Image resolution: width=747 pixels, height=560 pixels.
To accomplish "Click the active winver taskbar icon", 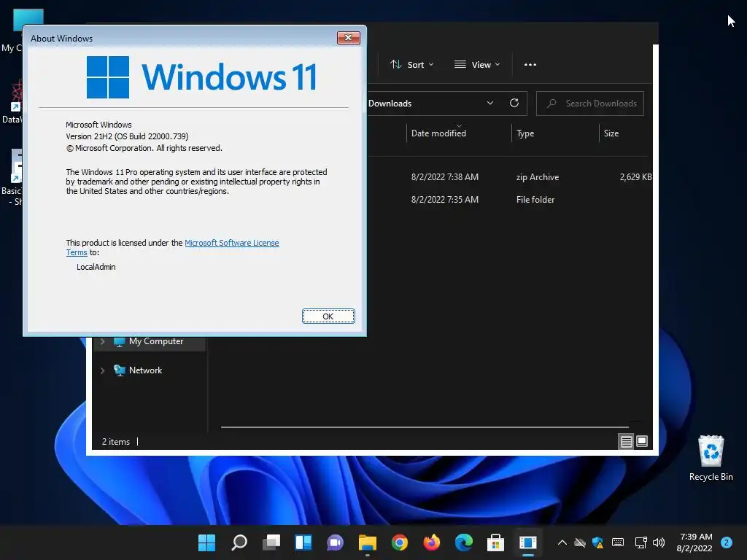I will 528,542.
